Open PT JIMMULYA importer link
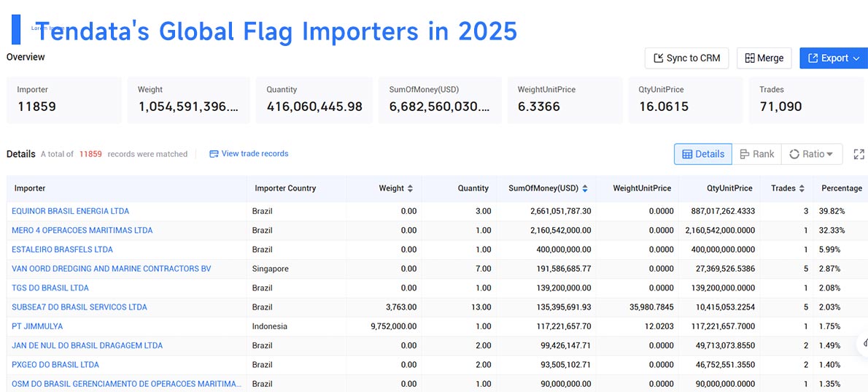 pos(37,326)
